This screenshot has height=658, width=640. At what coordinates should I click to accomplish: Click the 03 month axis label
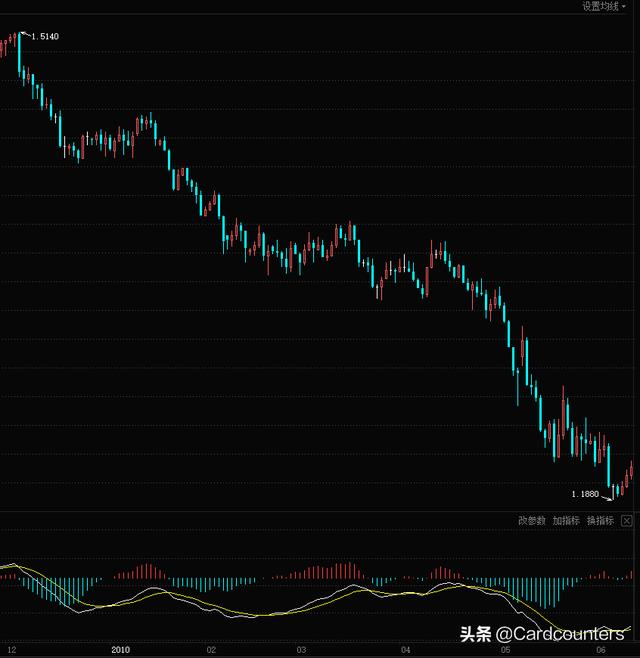tap(301, 650)
